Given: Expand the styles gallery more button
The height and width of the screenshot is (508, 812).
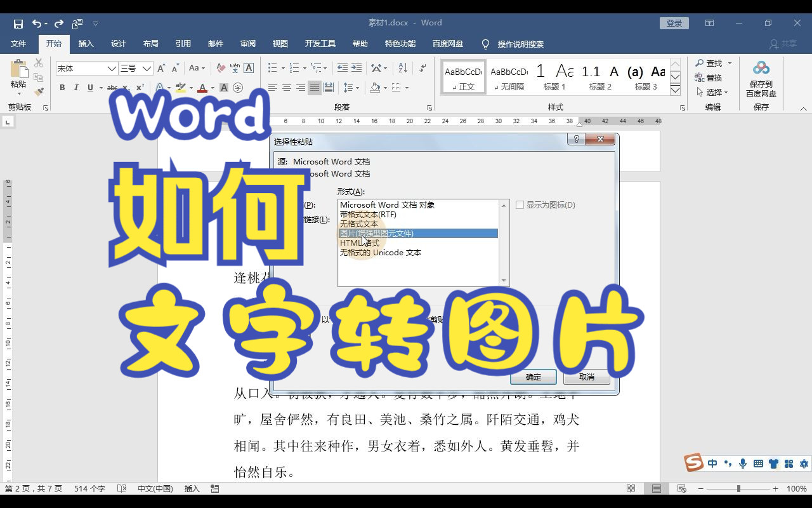Looking at the screenshot, I should point(676,89).
